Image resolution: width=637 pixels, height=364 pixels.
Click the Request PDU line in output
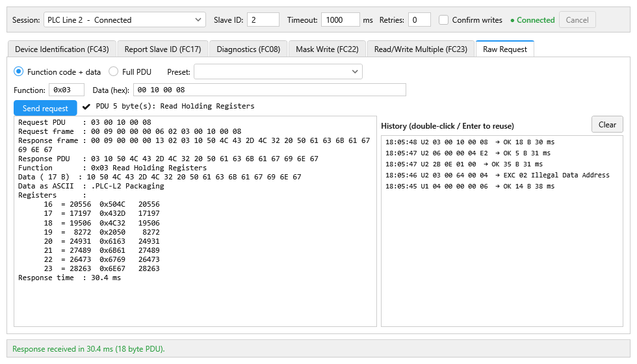pyautogui.click(x=84, y=122)
